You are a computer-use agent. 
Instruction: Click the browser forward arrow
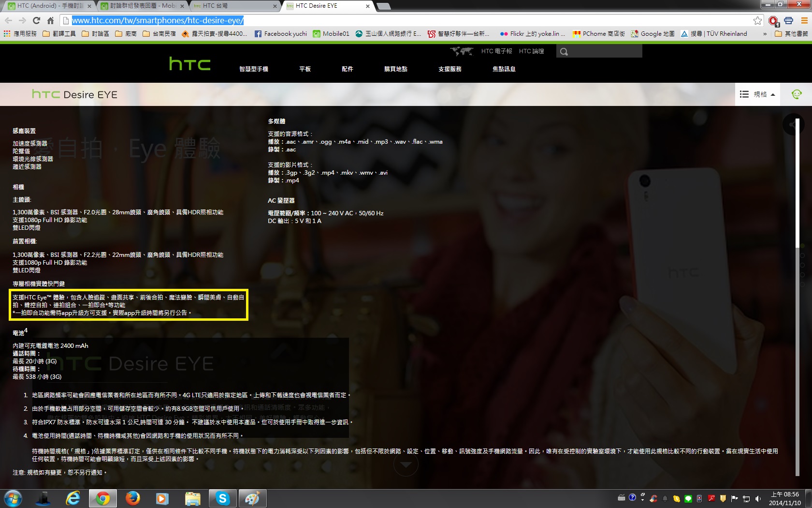point(22,20)
